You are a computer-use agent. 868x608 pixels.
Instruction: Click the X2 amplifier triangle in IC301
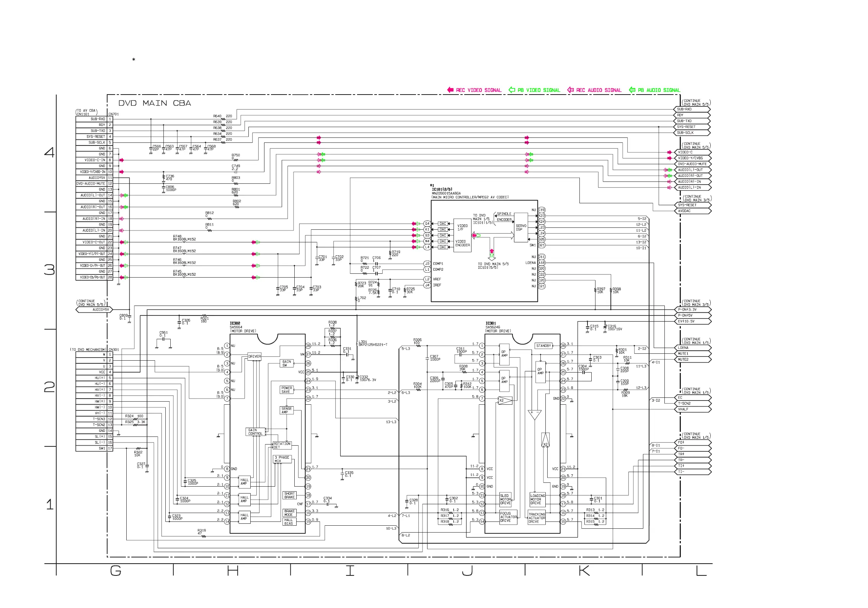(505, 400)
